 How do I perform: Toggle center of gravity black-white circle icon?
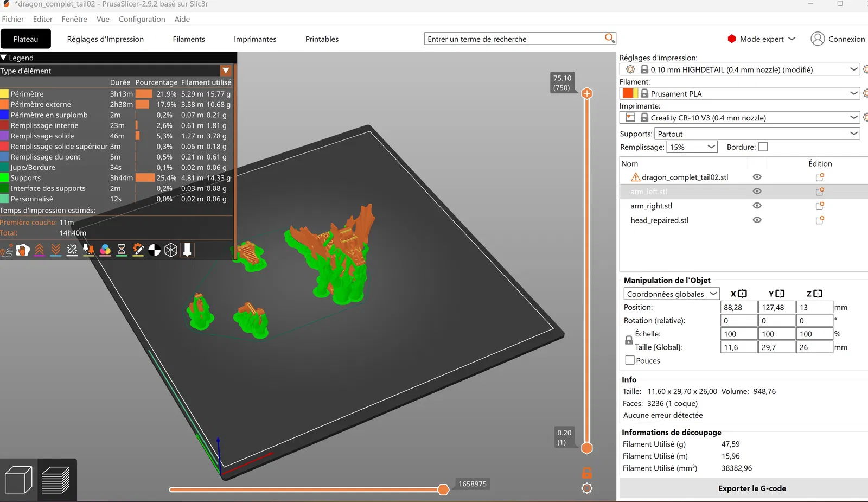point(155,250)
